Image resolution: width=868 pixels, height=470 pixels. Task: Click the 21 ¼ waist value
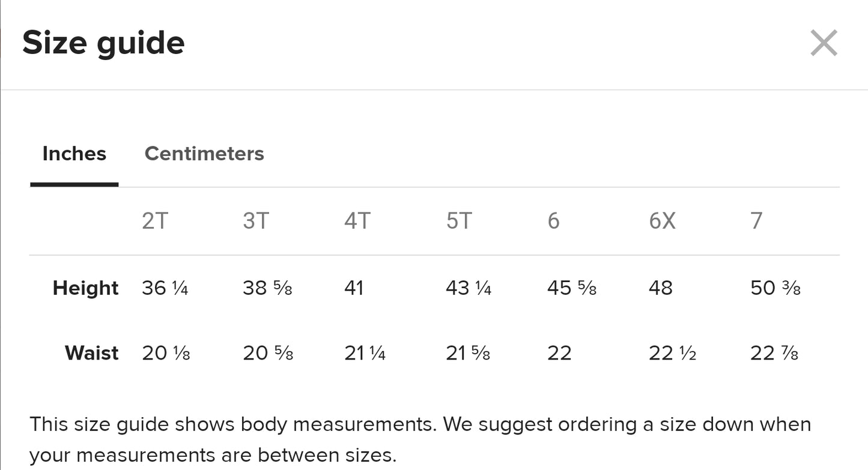click(365, 353)
